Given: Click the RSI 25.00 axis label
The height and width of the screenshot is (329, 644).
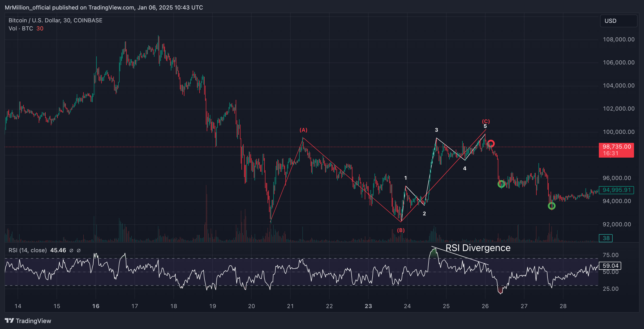Looking at the screenshot, I should (610, 289).
